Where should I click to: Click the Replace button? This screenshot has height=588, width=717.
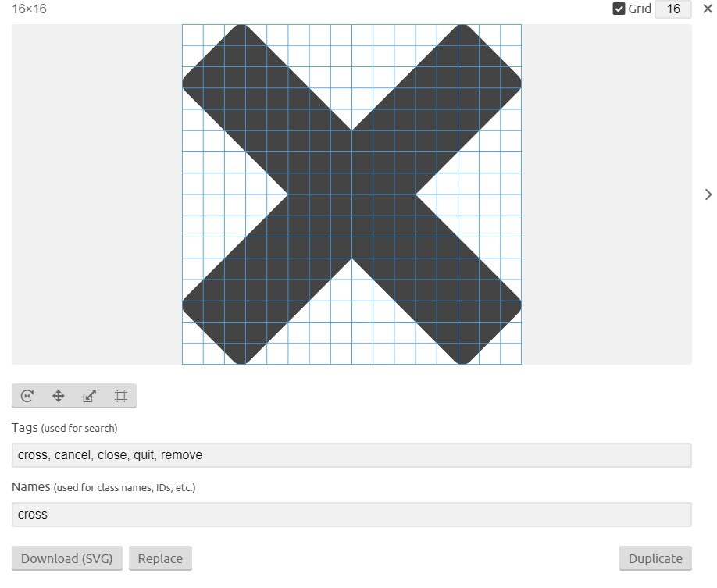[x=160, y=558]
